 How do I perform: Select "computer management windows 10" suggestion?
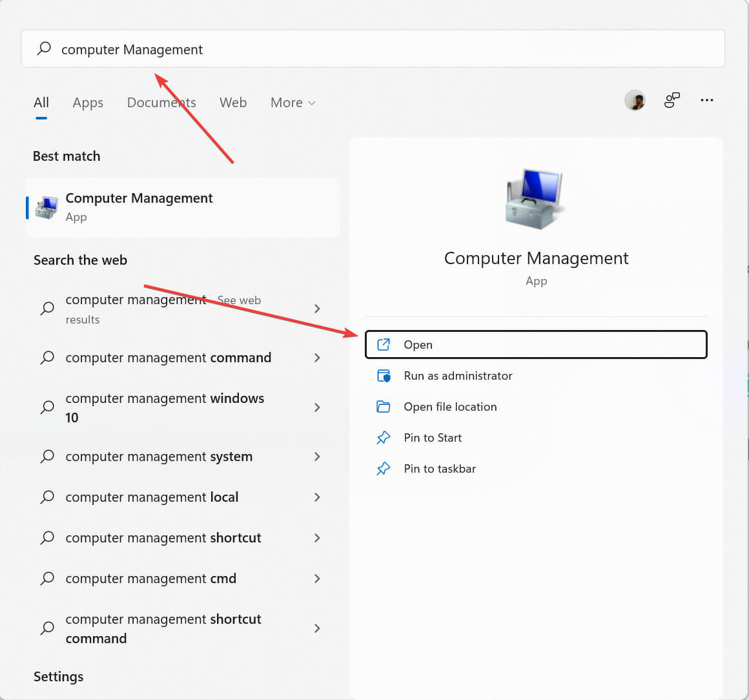183,407
